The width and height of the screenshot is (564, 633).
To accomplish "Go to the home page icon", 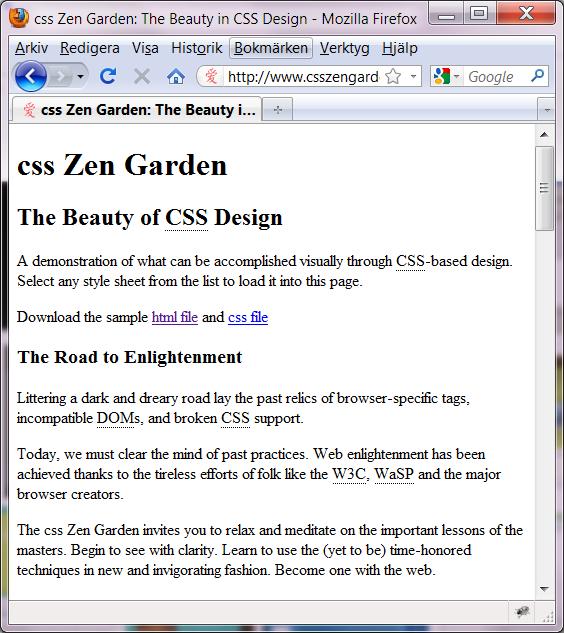I will (x=176, y=76).
